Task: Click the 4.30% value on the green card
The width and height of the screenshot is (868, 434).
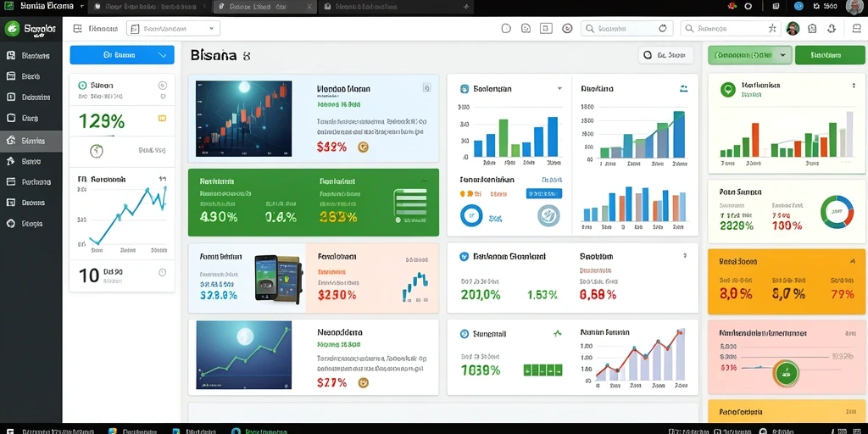Action: pyautogui.click(x=218, y=217)
